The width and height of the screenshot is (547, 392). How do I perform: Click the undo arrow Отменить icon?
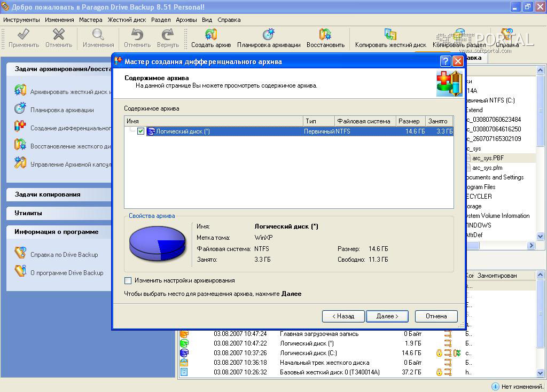(x=137, y=35)
